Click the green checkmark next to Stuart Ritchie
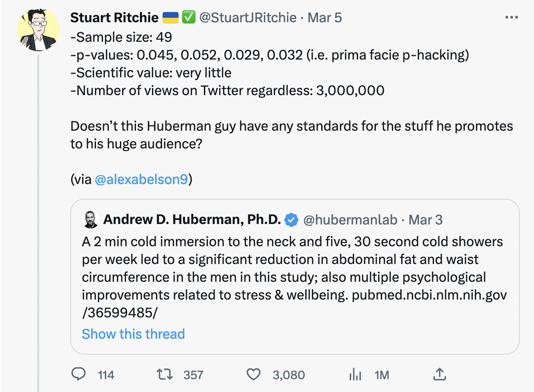534x392 pixels. (188, 17)
